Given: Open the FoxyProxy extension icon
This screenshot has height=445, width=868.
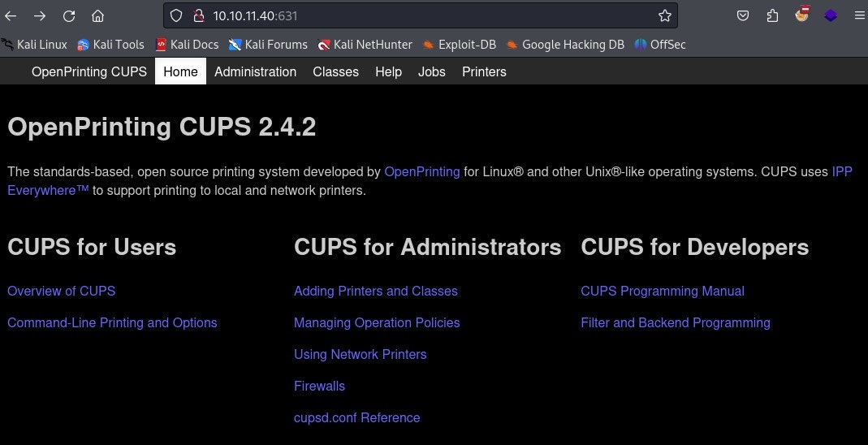Looking at the screenshot, I should click(802, 15).
